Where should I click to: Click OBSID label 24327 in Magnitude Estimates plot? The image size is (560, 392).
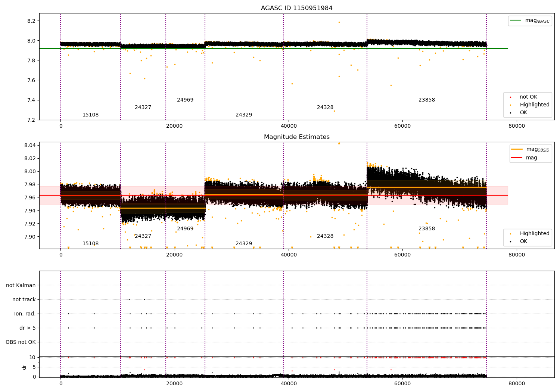click(143, 236)
